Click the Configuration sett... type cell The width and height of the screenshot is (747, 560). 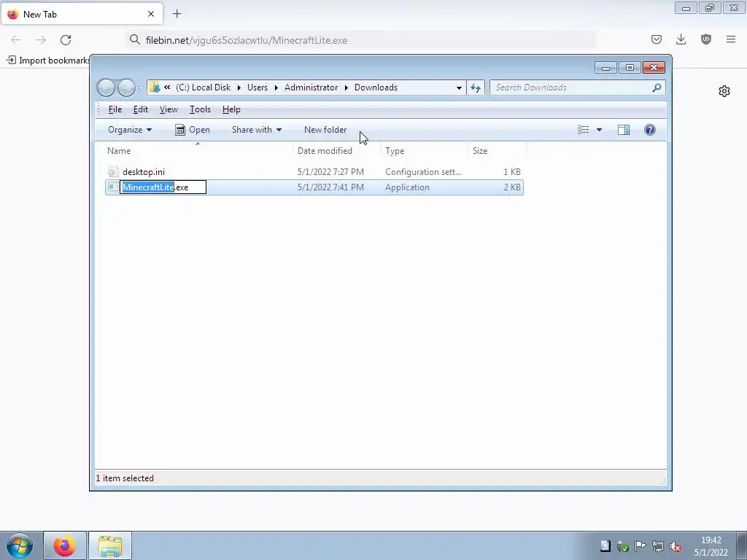point(423,172)
